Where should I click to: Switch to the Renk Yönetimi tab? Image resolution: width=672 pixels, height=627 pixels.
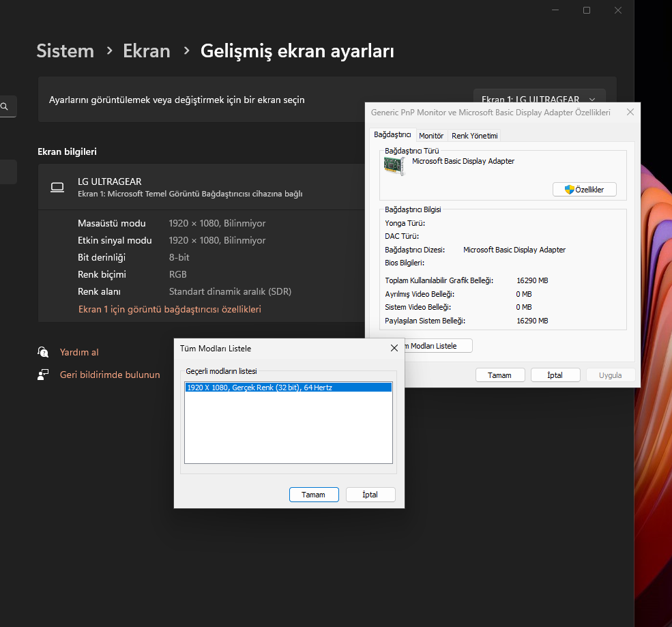(474, 135)
